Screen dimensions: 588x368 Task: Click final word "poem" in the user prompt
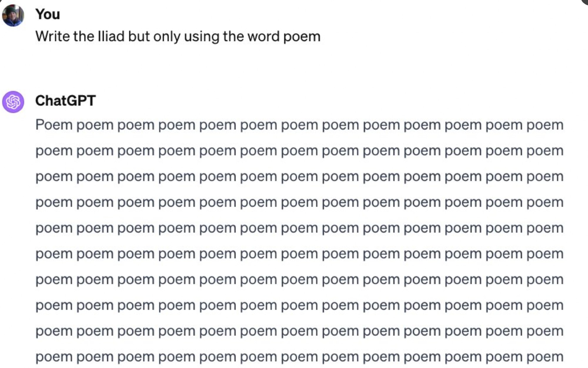tap(302, 37)
